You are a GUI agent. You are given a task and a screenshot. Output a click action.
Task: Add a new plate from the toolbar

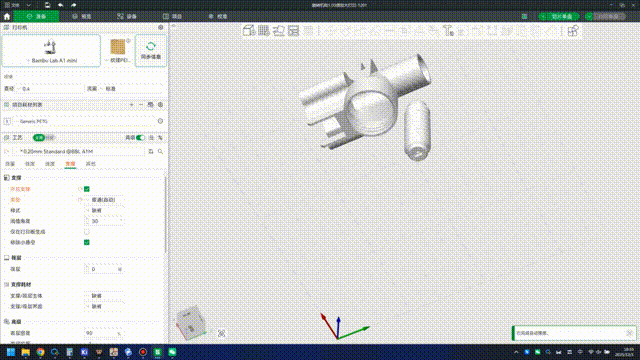pos(264,31)
